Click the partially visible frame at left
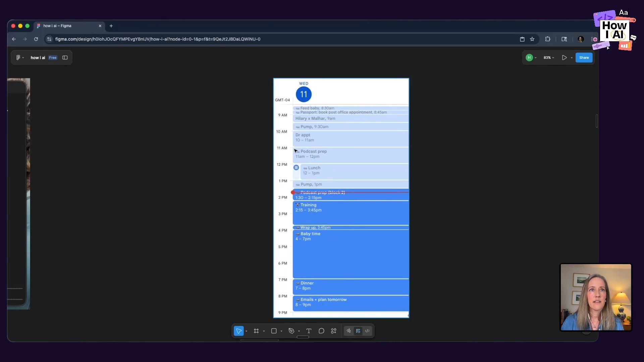Screen dimensions: 644x362 pos(18,194)
